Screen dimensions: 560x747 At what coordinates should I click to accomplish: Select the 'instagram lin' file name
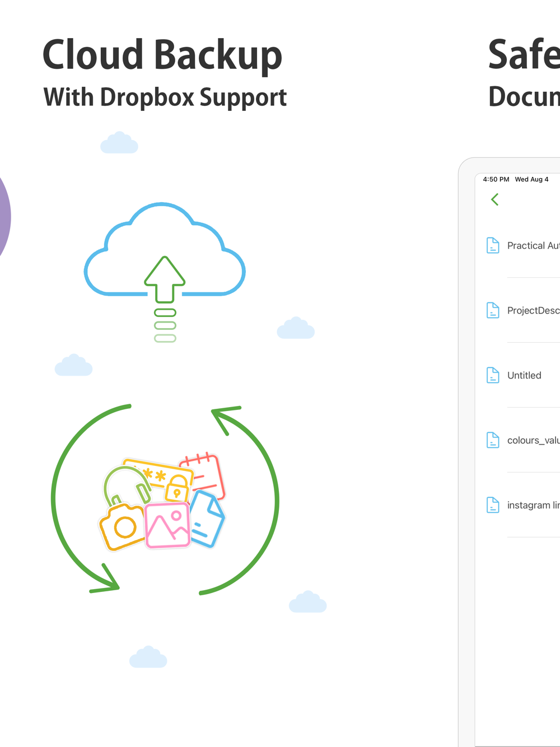pos(533,505)
